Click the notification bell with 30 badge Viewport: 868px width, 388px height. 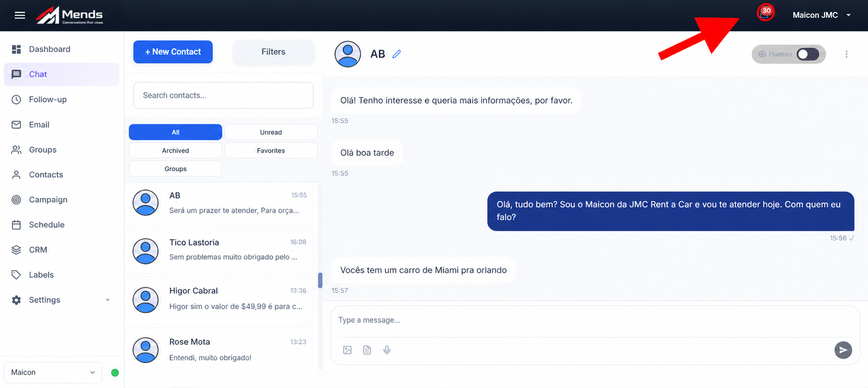(x=765, y=13)
